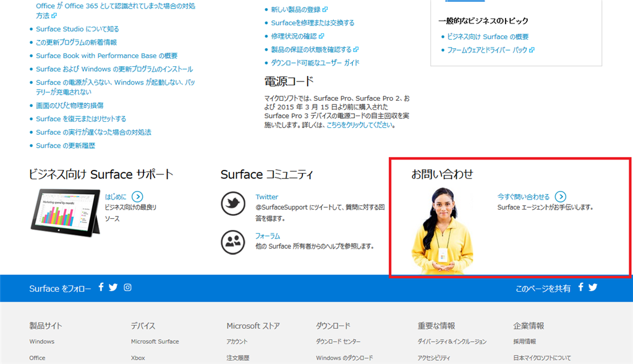The width and height of the screenshot is (633, 364).
Task: Open footer link Windows under 製品サイト
Action: (41, 341)
